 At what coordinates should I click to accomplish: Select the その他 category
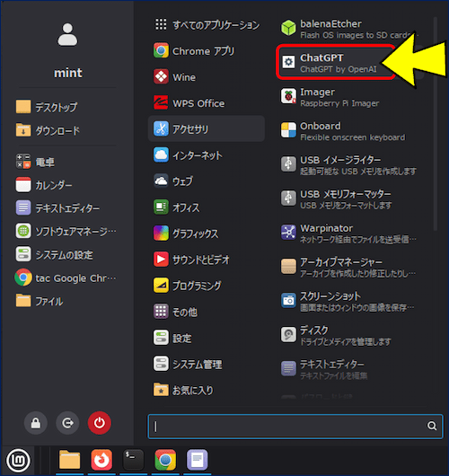tap(207, 312)
